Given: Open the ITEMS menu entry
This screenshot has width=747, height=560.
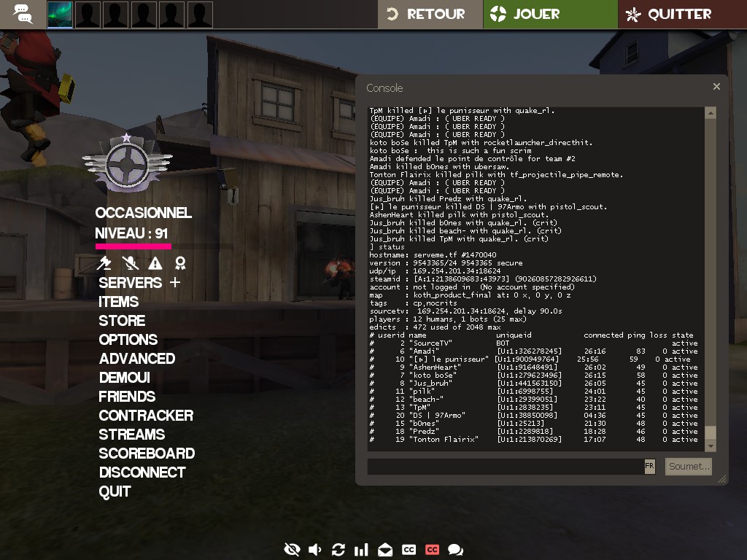Looking at the screenshot, I should coord(118,302).
